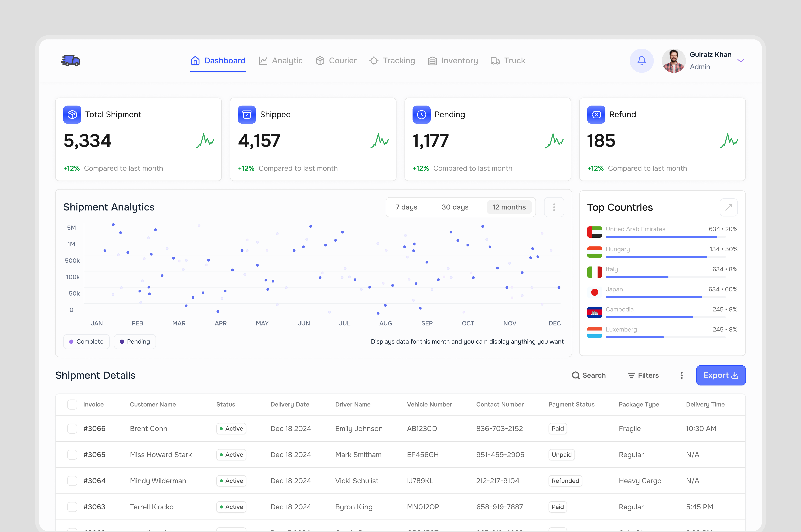
Task: Open notifications bell icon
Action: (x=641, y=61)
